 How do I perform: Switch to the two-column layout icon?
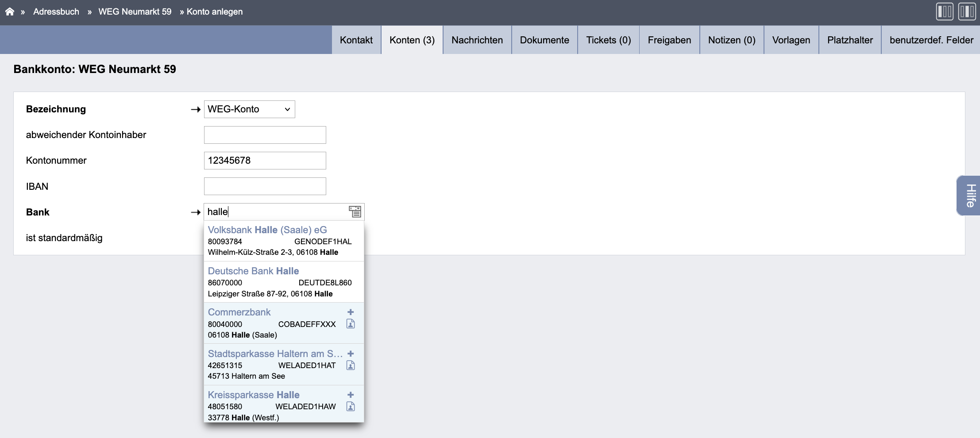(x=967, y=12)
